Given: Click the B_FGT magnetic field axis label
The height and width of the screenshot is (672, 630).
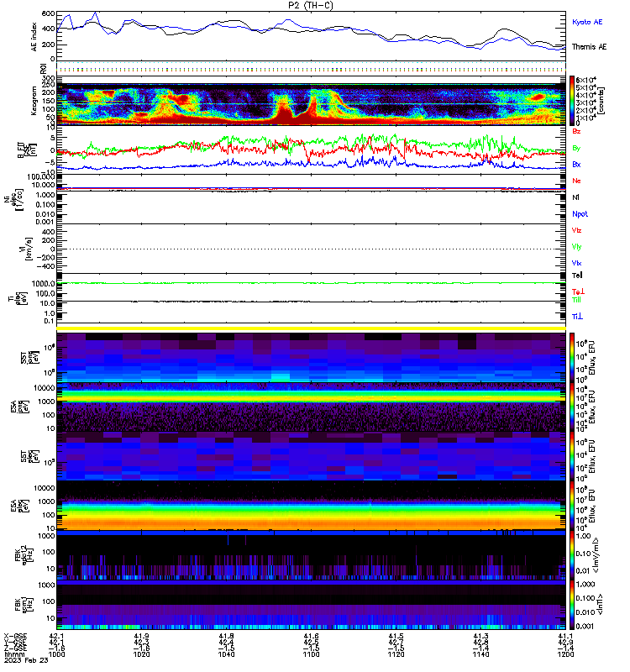Looking at the screenshot, I should pos(27,150).
